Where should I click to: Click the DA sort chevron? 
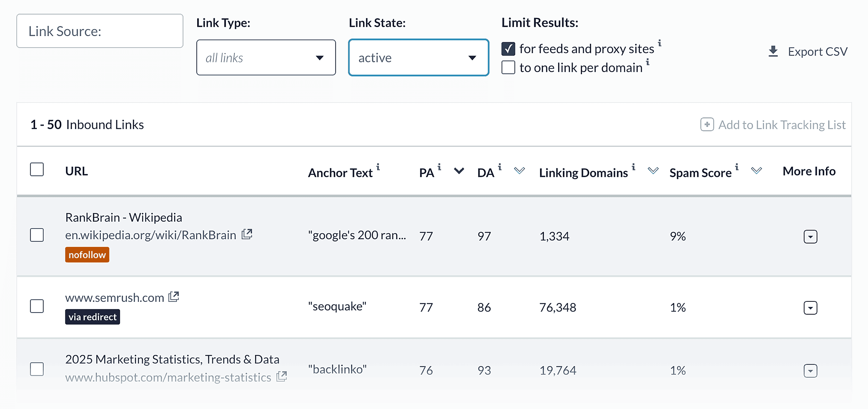519,171
